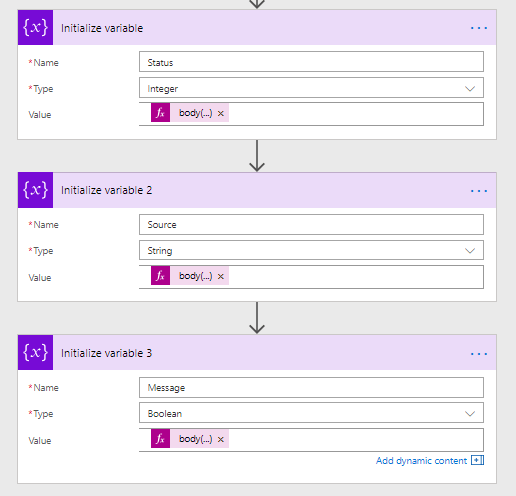Click the variable icon of Initialize variable 2
516x496 pixels.
[35, 190]
